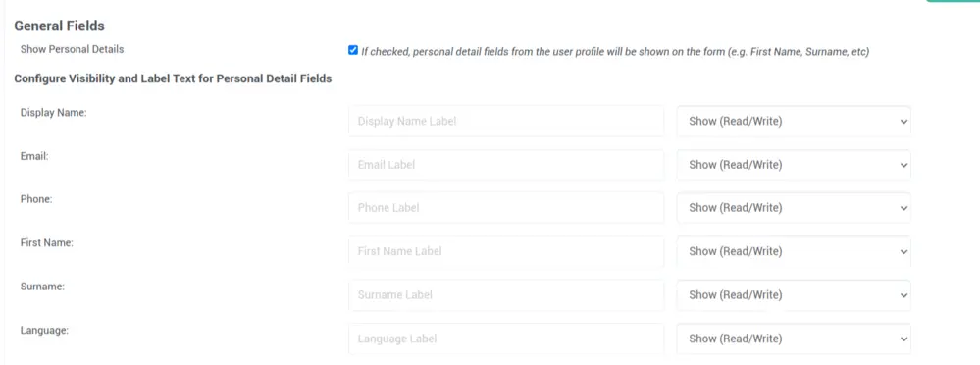Open the Email visibility dropdown
This screenshot has height=365, width=980.
(x=794, y=165)
